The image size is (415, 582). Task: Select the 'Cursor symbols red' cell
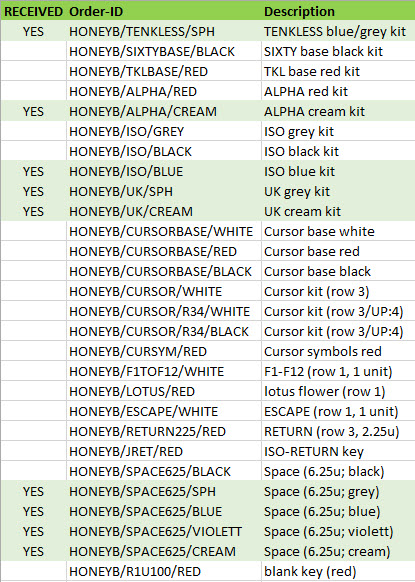(338, 352)
